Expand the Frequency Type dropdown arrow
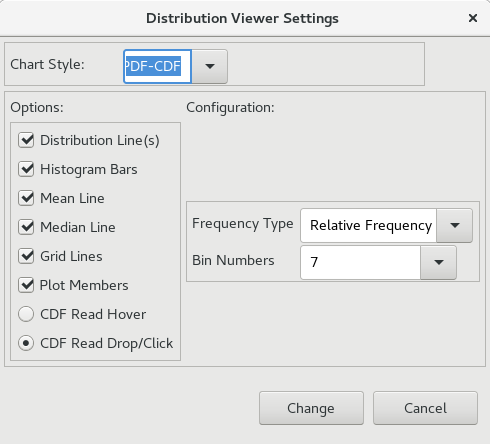Image resolution: width=490 pixels, height=444 pixels. (455, 226)
